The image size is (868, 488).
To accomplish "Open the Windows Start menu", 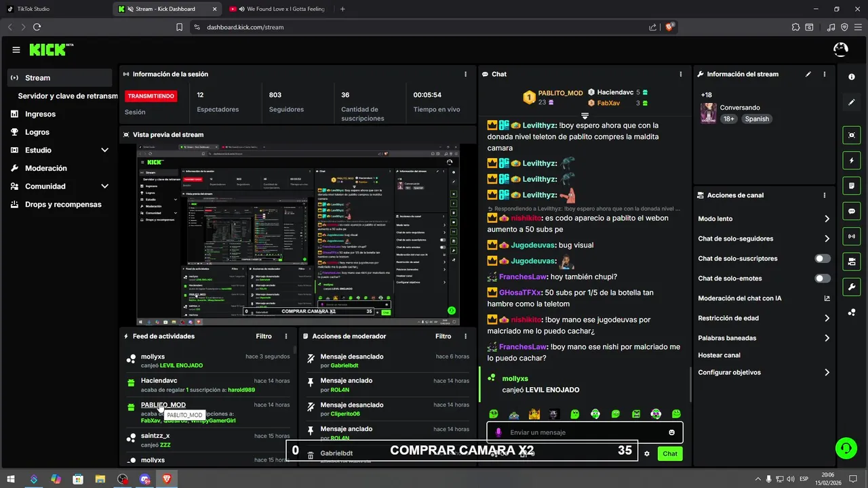I will click(x=12, y=479).
